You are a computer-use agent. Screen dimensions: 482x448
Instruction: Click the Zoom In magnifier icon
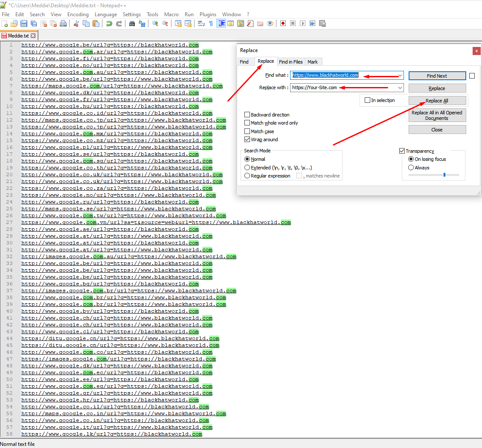(155, 23)
